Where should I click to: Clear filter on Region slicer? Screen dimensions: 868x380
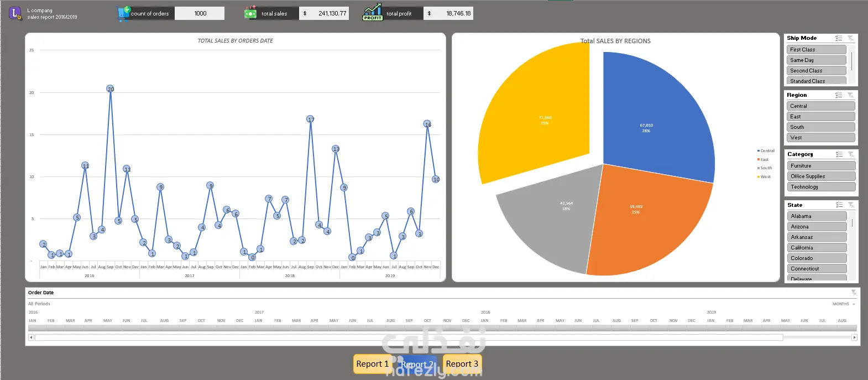pyautogui.click(x=851, y=95)
